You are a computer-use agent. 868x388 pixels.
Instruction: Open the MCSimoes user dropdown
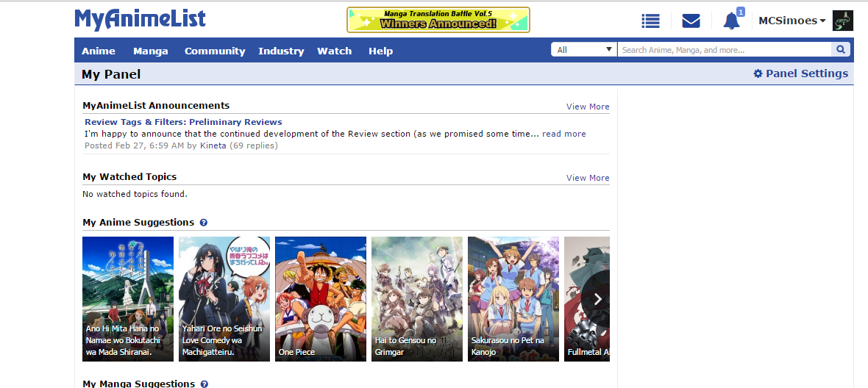[x=792, y=21]
